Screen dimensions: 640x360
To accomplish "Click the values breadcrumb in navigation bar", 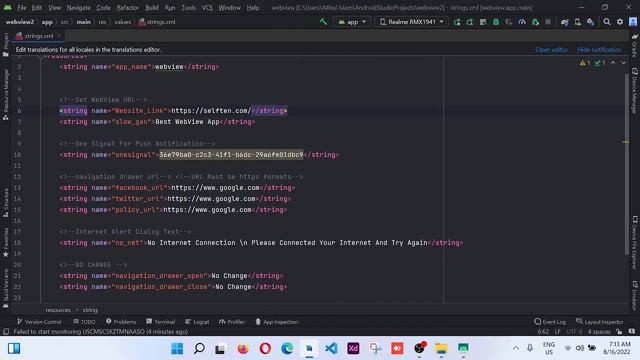I will (122, 22).
